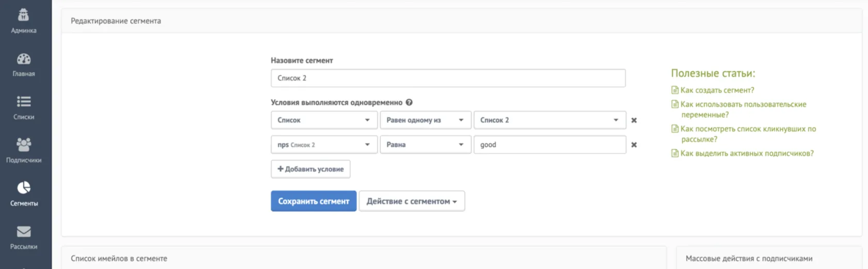Expand the nps Список 2 dropdown
The width and height of the screenshot is (868, 269).
pos(324,145)
